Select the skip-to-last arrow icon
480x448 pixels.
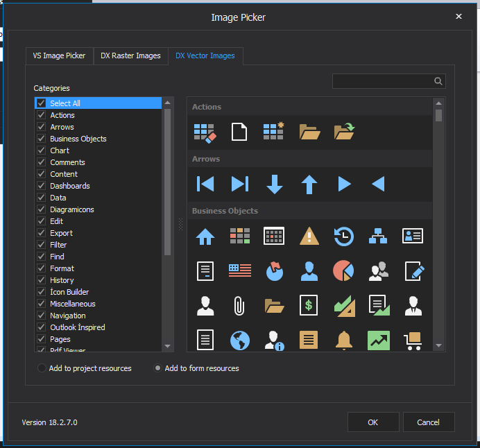pos(240,184)
